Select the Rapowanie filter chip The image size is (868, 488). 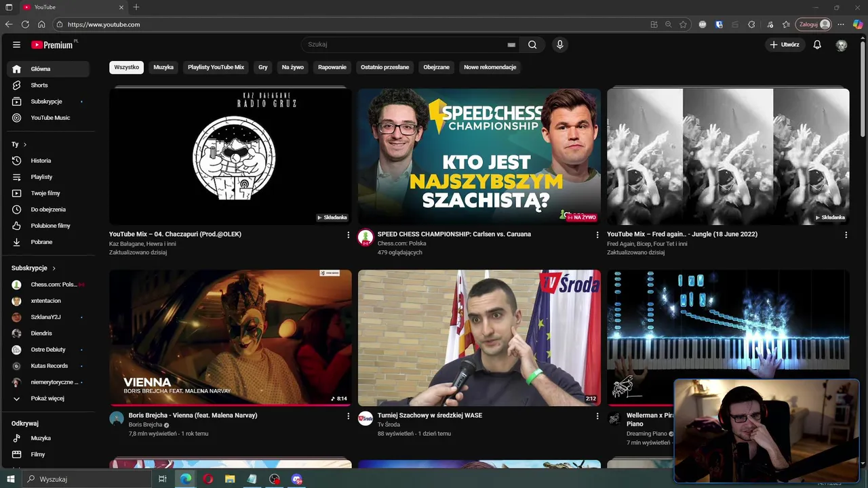pyautogui.click(x=332, y=67)
